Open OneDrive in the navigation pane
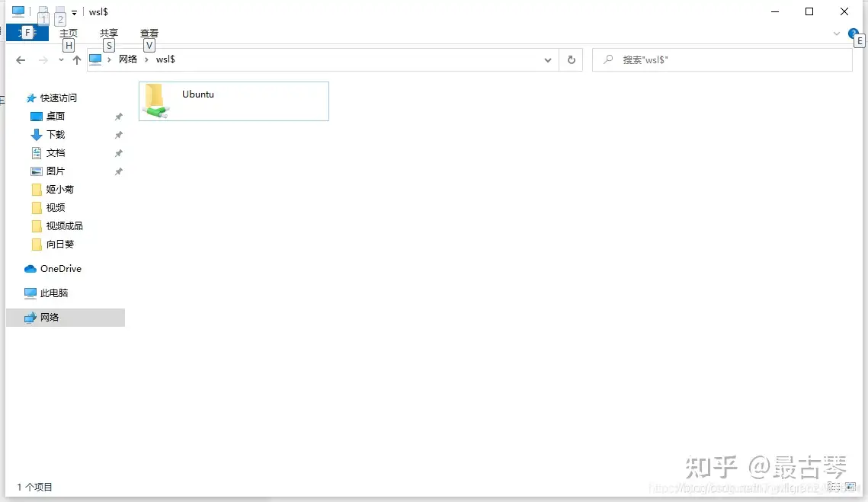Viewport: 868px width, 502px height. pyautogui.click(x=60, y=268)
